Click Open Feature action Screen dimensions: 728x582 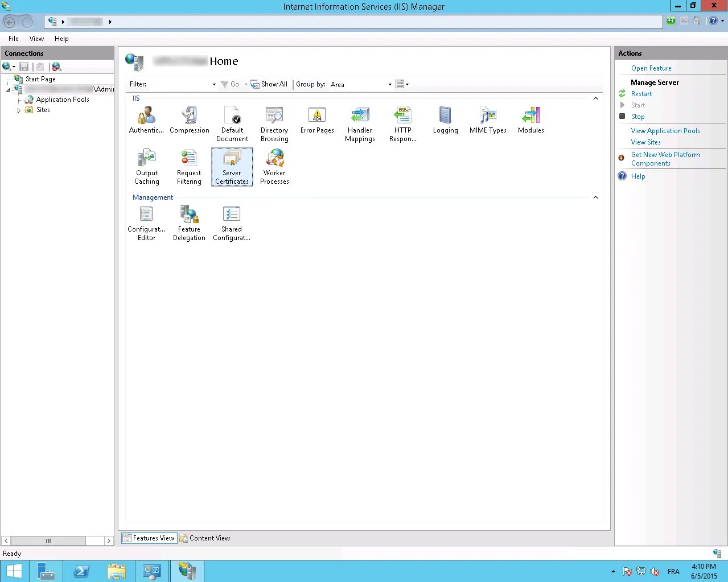[651, 68]
